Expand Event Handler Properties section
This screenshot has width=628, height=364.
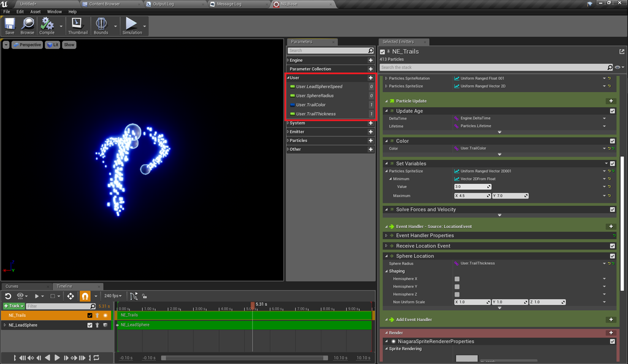(x=386, y=235)
